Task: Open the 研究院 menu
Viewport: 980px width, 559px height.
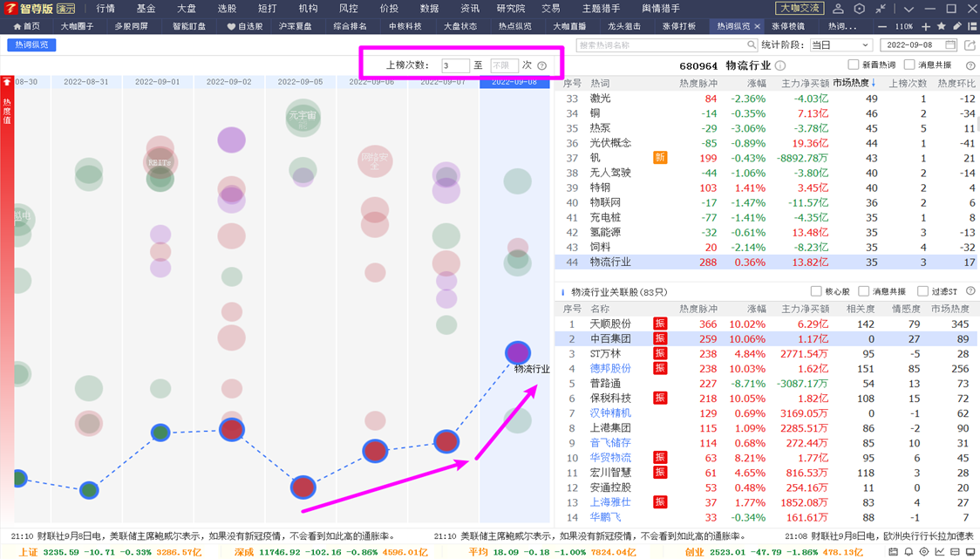Action: coord(511,9)
